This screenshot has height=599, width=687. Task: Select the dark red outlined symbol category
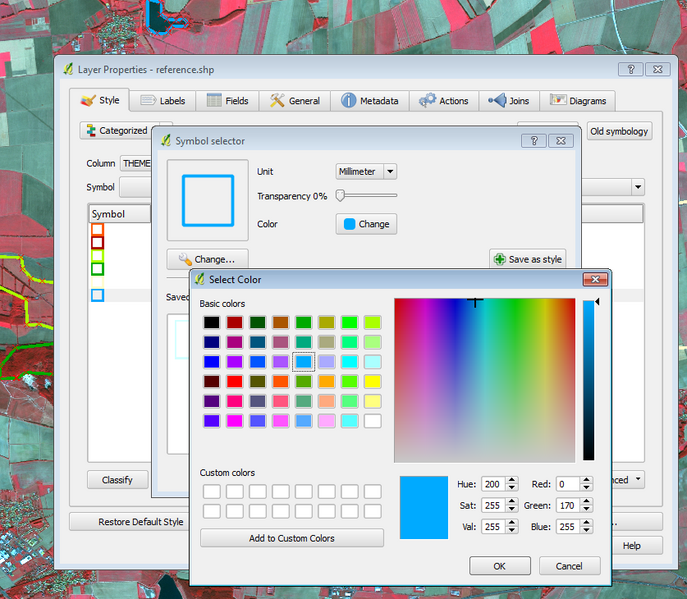[x=97, y=242]
